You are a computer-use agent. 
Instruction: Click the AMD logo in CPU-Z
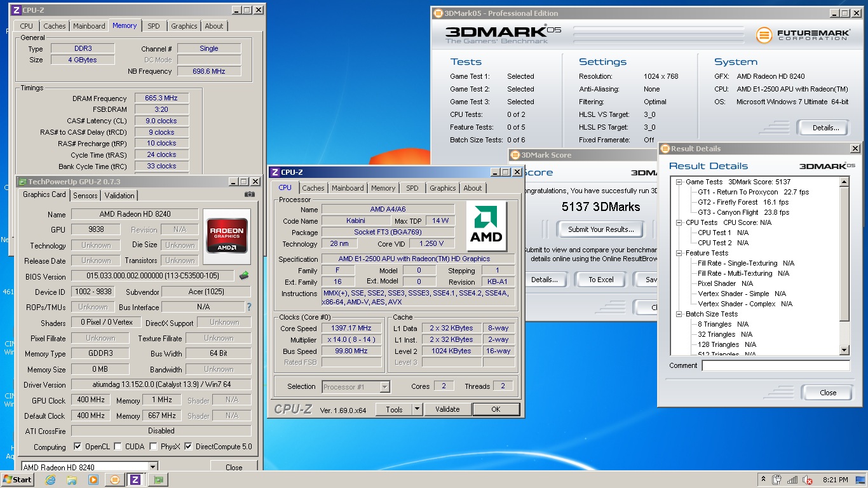pos(486,226)
